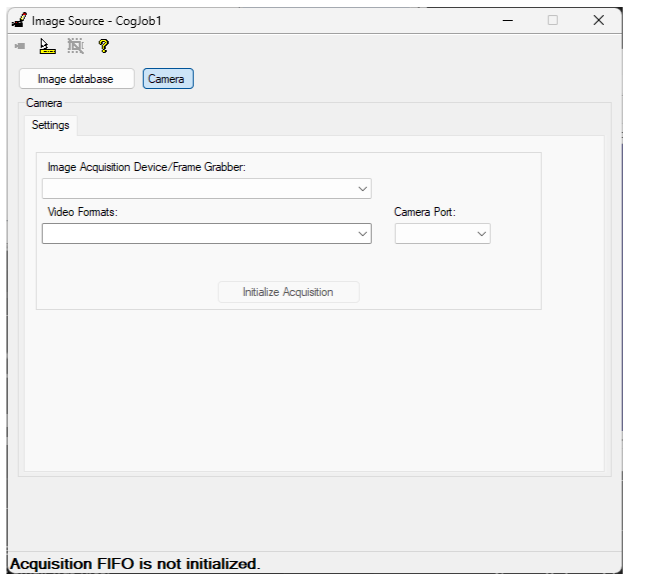Minimize the Image Source window
This screenshot has width=645, height=582.
tap(508, 20)
